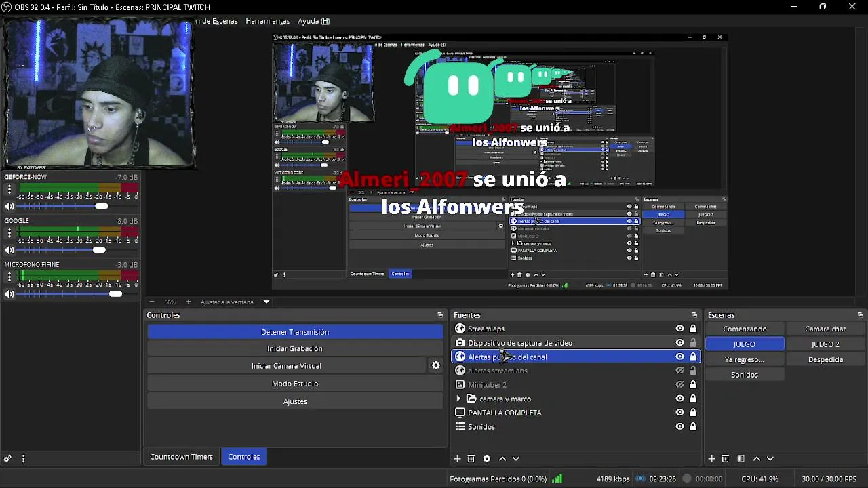Switch to Controles tab
The image size is (868, 488).
point(244,457)
